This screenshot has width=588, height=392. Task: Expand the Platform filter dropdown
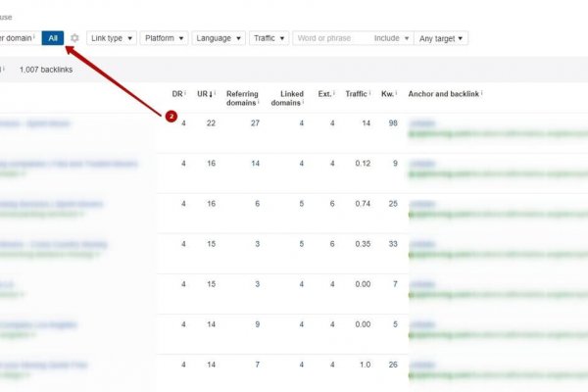pos(164,38)
